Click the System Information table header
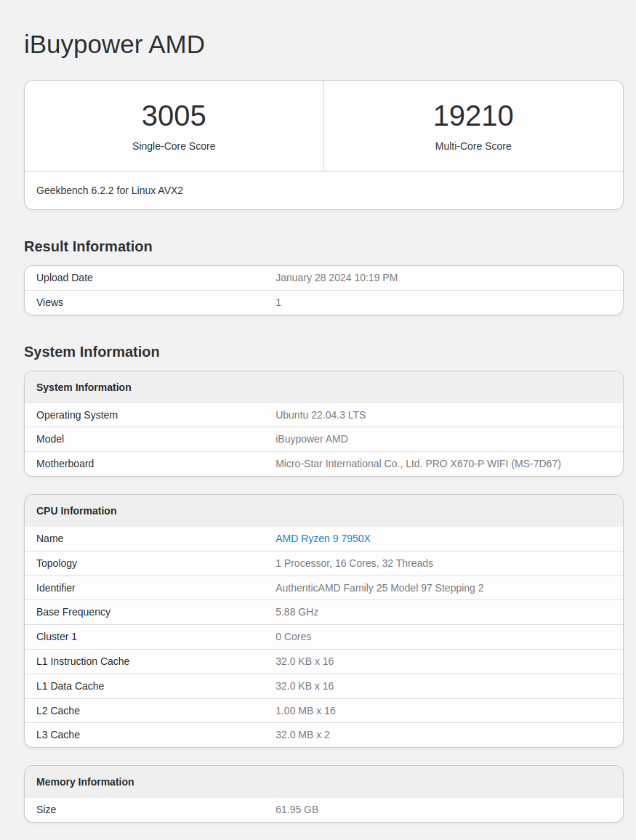The height and width of the screenshot is (840, 636). tap(84, 387)
